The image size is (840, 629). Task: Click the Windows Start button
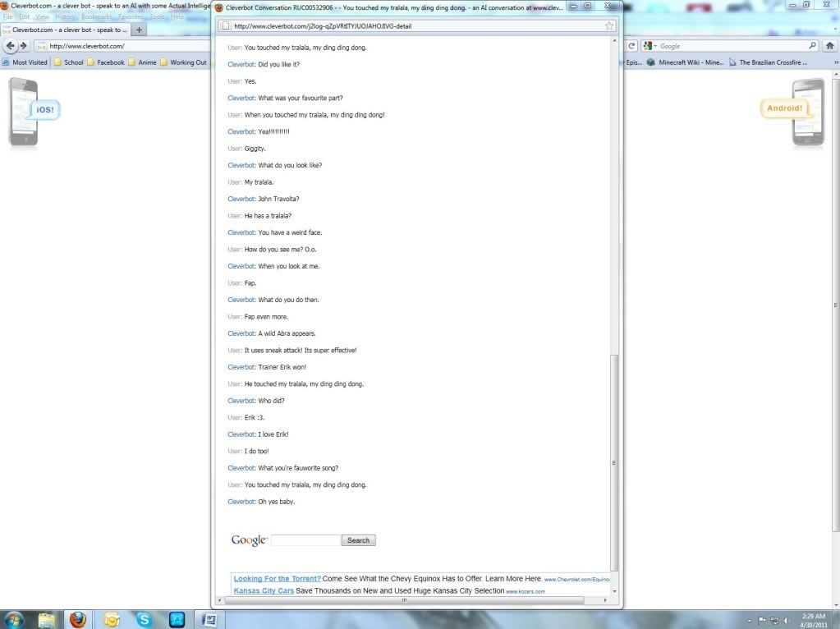coord(14,619)
